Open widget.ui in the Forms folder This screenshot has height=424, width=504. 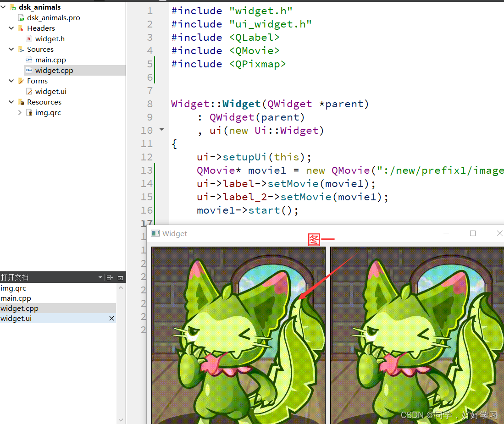tap(51, 92)
